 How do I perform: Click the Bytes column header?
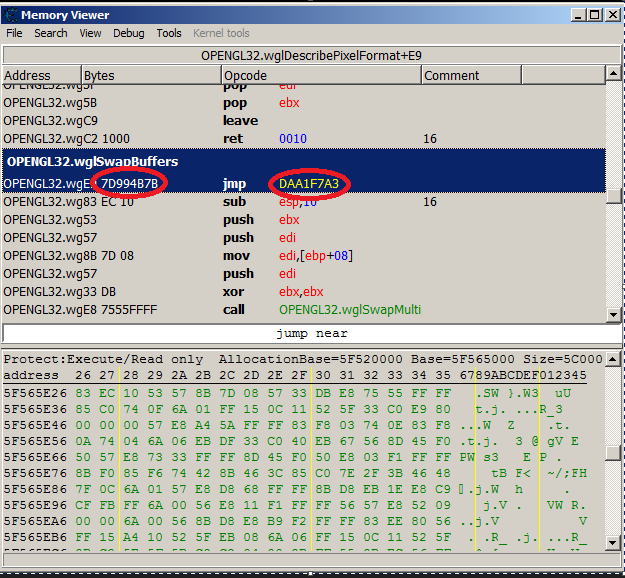point(150,75)
